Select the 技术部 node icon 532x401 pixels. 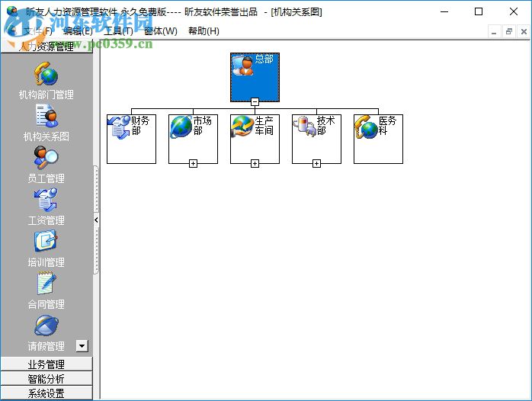pos(304,127)
